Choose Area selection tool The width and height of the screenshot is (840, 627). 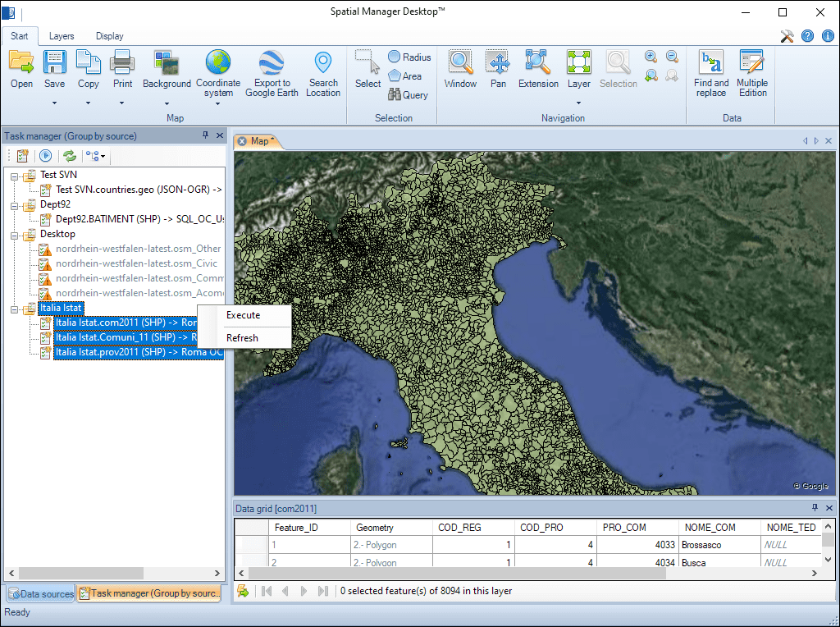405,76
